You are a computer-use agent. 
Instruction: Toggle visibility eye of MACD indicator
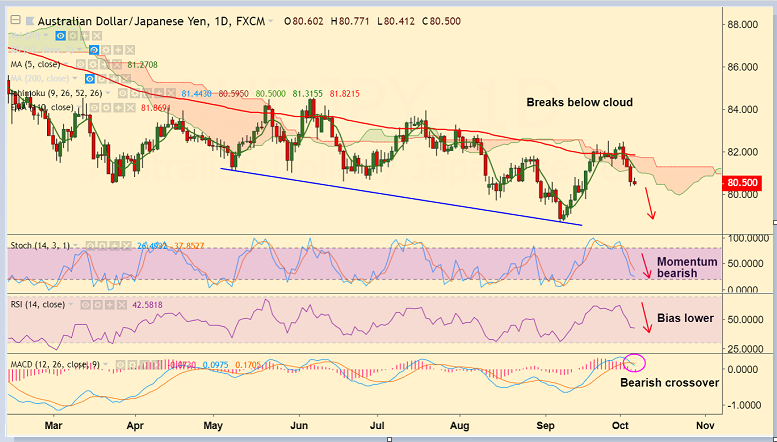(120, 365)
